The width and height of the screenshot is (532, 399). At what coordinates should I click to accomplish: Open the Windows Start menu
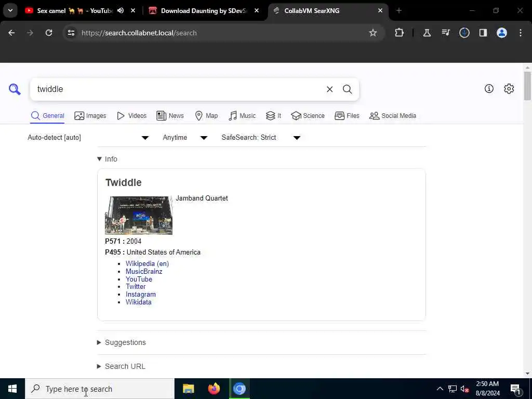pos(12,389)
